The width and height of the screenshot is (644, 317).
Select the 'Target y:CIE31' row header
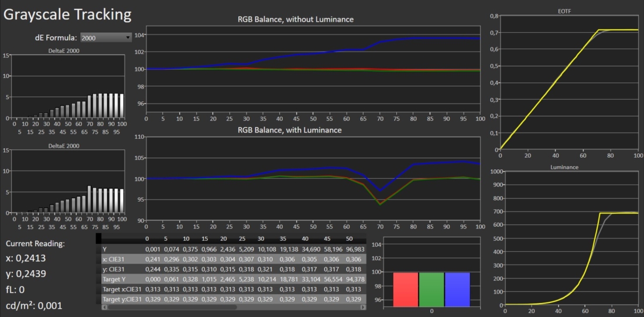[122, 300]
